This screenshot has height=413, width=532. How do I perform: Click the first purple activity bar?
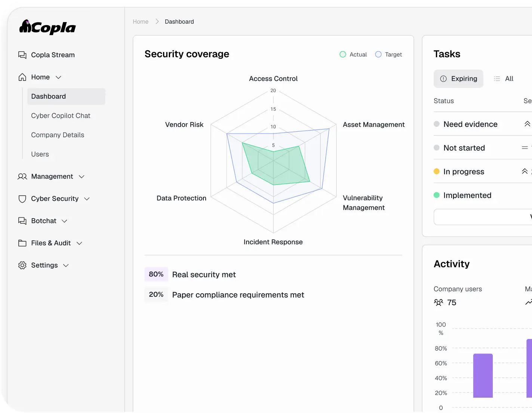[x=483, y=376]
